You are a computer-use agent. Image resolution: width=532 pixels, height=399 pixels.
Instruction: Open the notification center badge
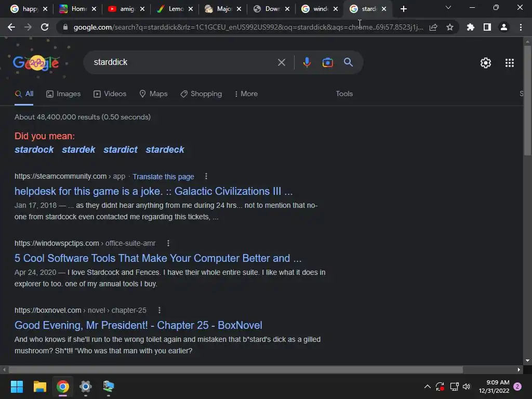(517, 387)
